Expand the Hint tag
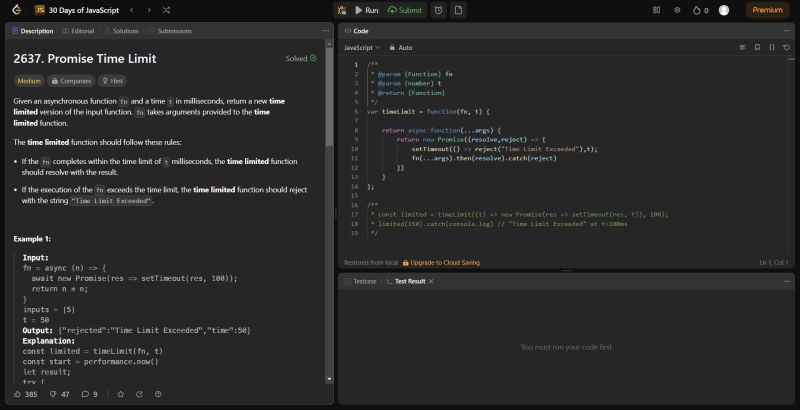800x410 pixels. pyautogui.click(x=113, y=80)
